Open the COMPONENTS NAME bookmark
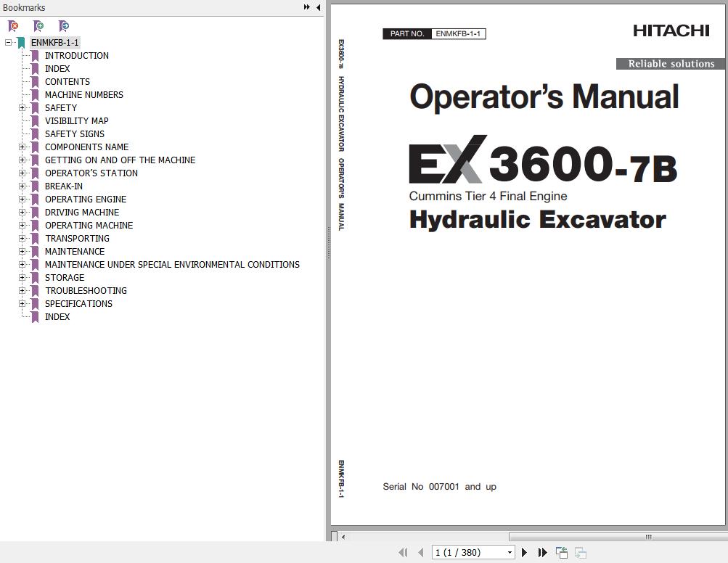The width and height of the screenshot is (728, 563). click(87, 147)
